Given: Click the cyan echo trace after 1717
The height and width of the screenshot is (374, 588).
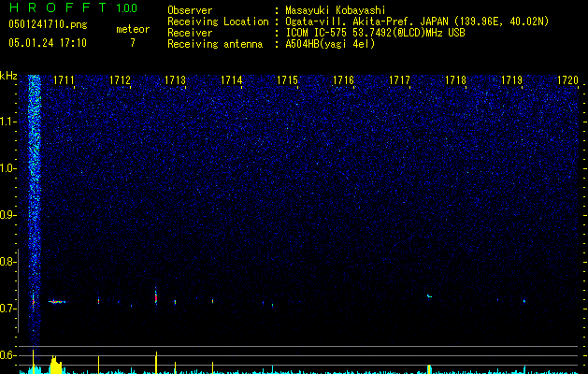Looking at the screenshot, I should tap(429, 296).
